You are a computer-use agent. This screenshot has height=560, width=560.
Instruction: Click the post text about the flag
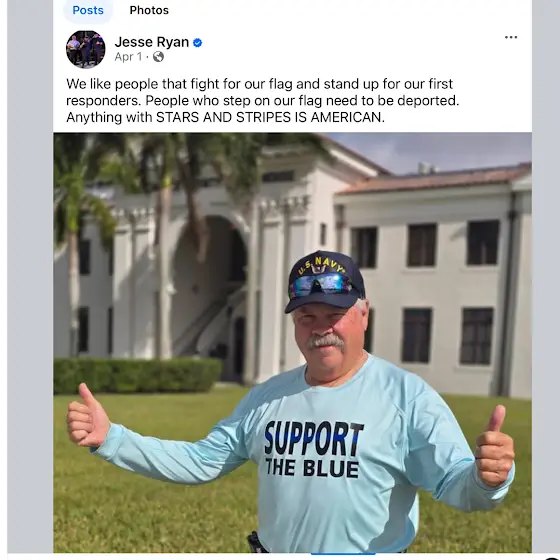pos(262,100)
